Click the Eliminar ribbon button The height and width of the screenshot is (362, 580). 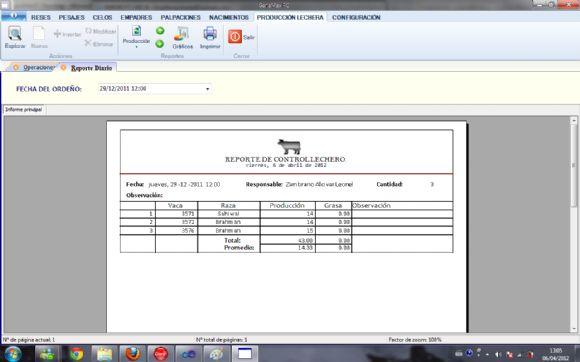pyautogui.click(x=98, y=44)
